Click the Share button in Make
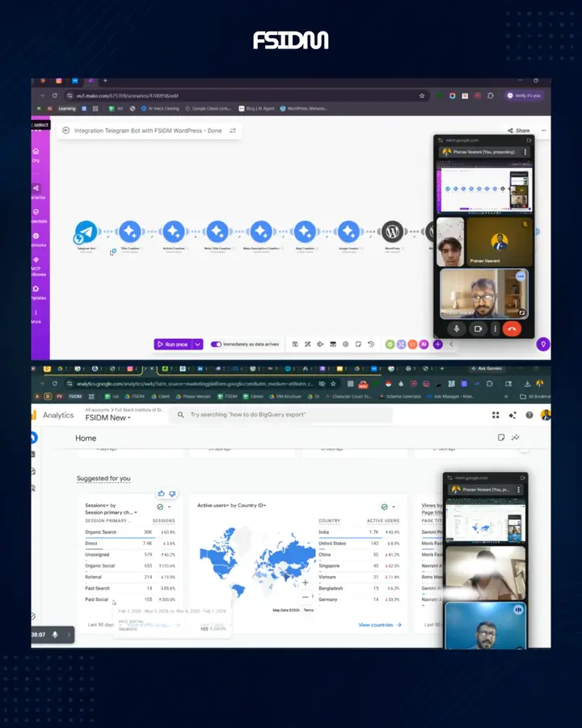Viewport: 582px width, 728px height. pos(519,130)
